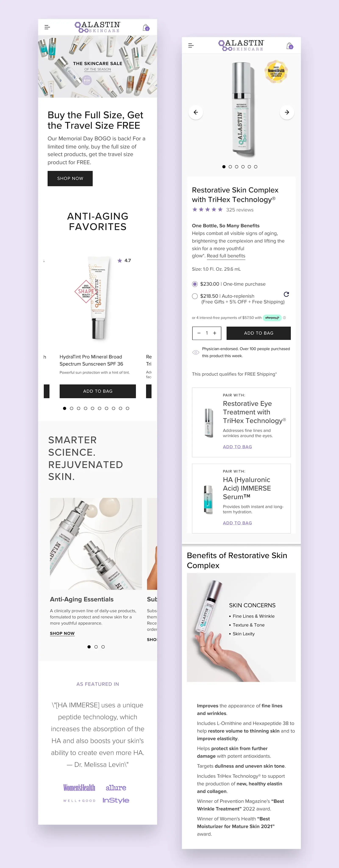The width and height of the screenshot is (339, 868).
Task: Click SHOP NOW button under BOGO offer
Action: 70,178
